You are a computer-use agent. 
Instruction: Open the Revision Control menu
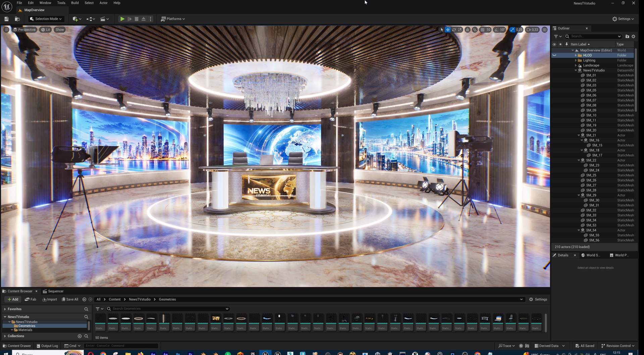[618, 346]
